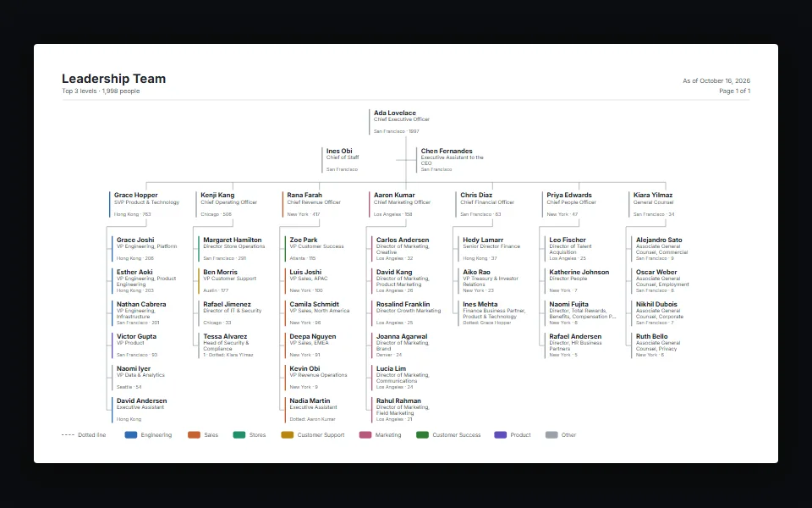812x508 pixels.
Task: Select Grace Joshi, VP Engineering Platform
Action: pos(147,249)
